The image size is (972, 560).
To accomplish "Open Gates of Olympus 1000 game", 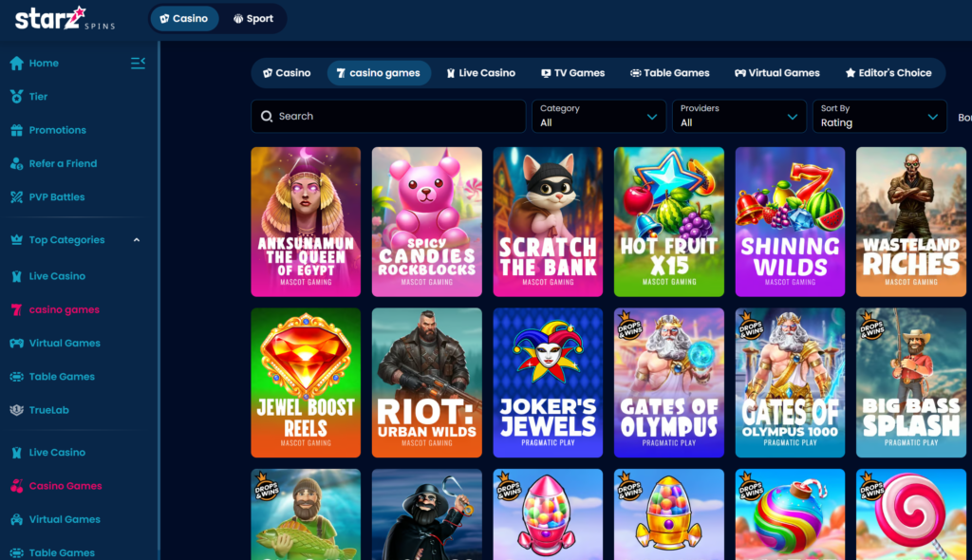I will [x=790, y=383].
